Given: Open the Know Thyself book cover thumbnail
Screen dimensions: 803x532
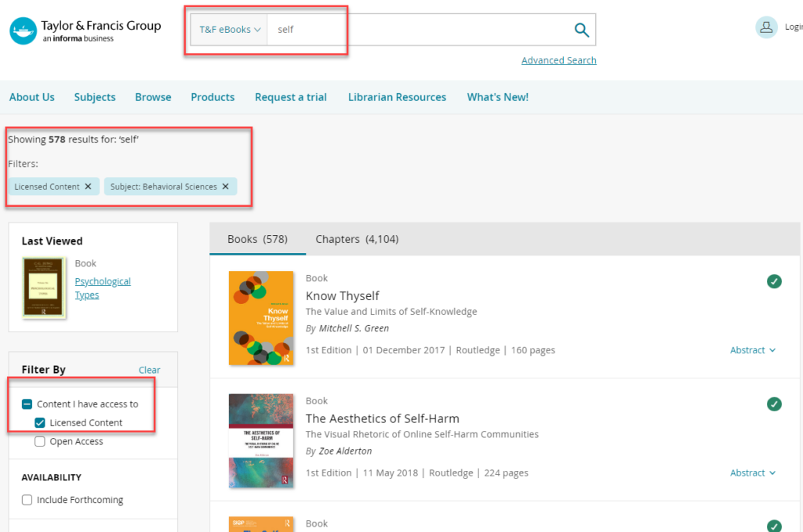Looking at the screenshot, I should click(x=261, y=317).
